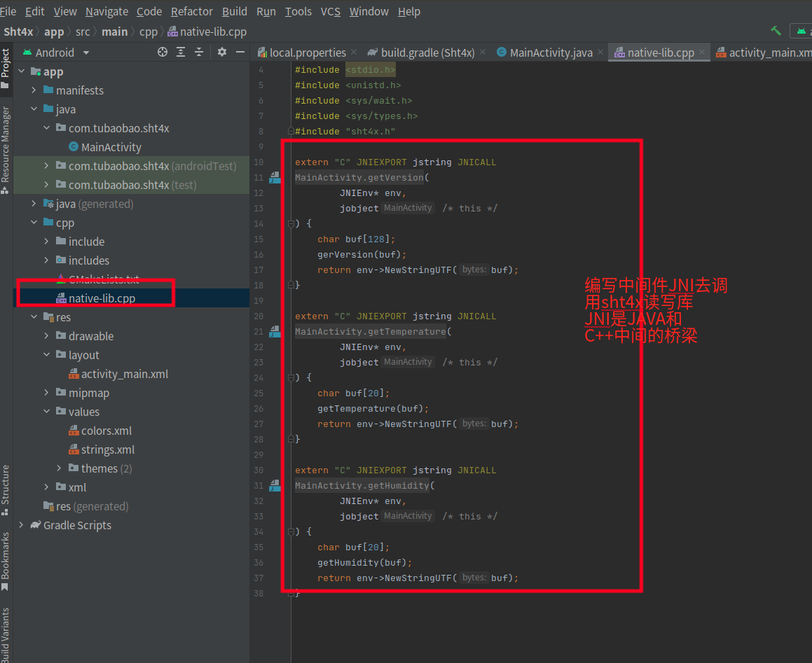Open Project panel gear settings
812x663 pixels.
222,53
